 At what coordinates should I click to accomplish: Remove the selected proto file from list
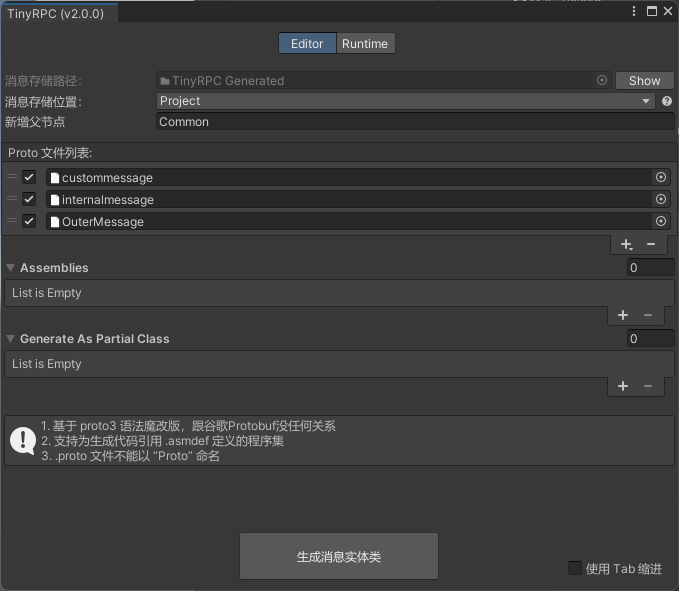[x=651, y=245]
